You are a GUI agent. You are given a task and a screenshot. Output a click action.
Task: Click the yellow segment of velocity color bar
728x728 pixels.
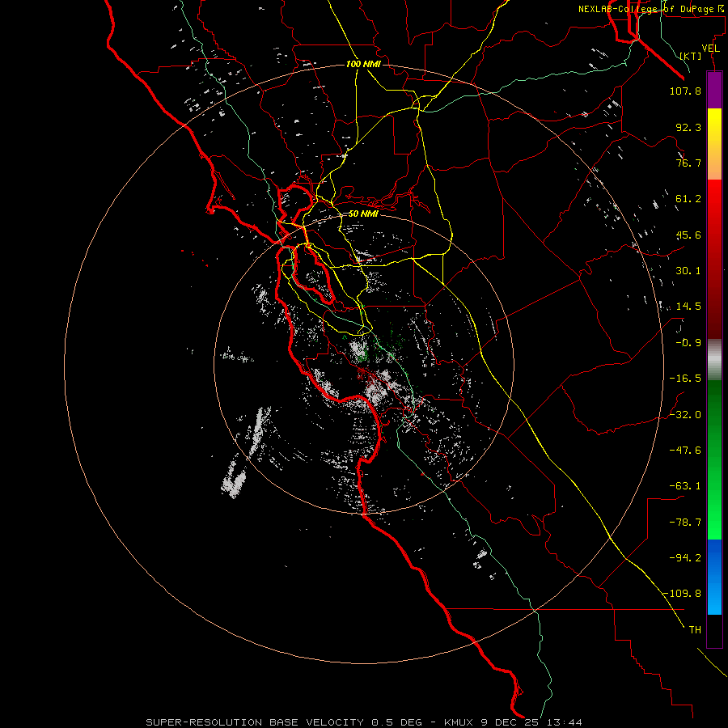(x=714, y=130)
